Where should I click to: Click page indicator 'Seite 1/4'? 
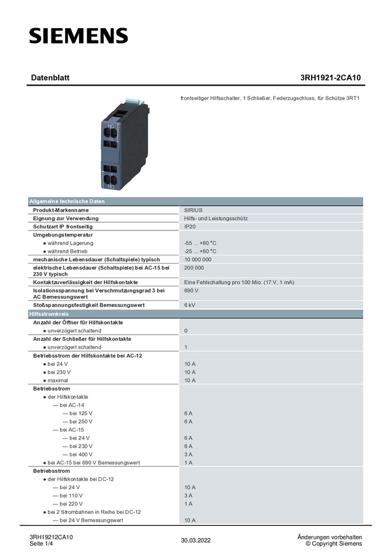[x=41, y=544]
